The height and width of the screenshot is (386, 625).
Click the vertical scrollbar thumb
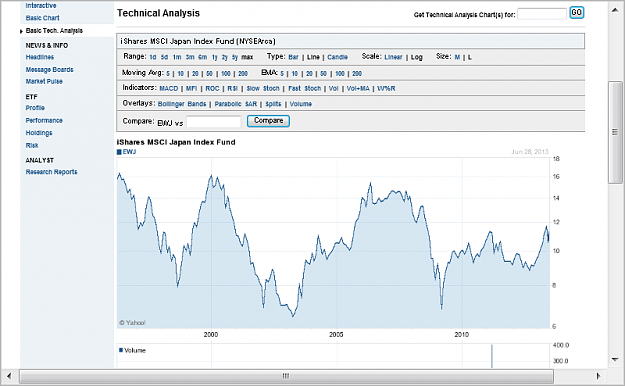[615, 132]
